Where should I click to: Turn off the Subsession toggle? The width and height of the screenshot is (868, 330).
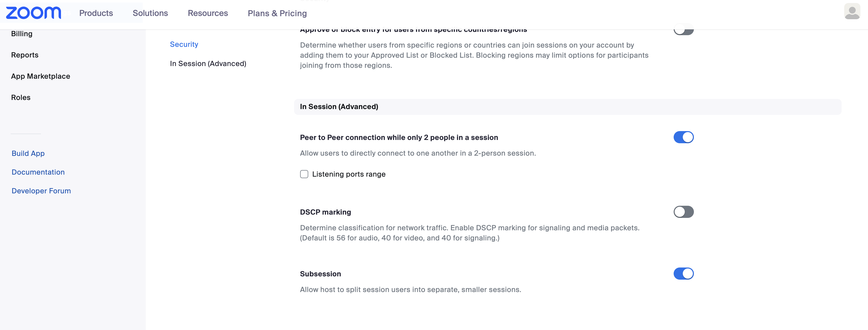[683, 273]
